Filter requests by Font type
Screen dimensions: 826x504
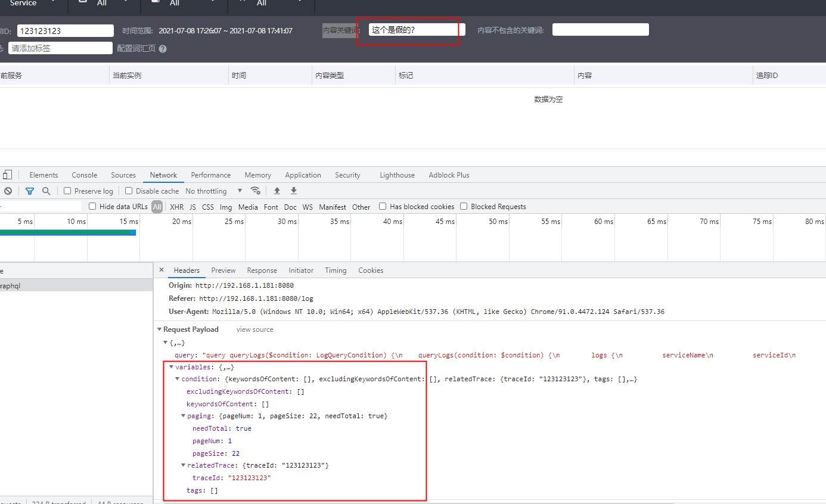pyautogui.click(x=271, y=207)
